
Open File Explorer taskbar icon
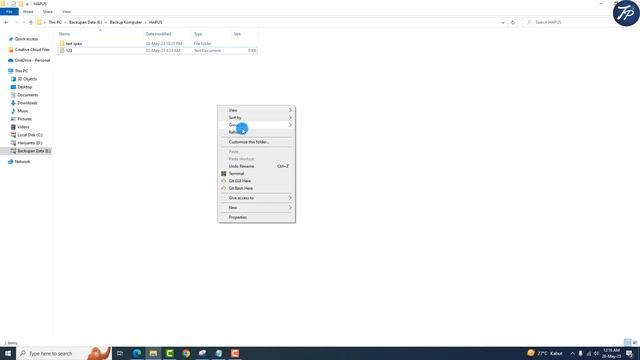(153, 353)
